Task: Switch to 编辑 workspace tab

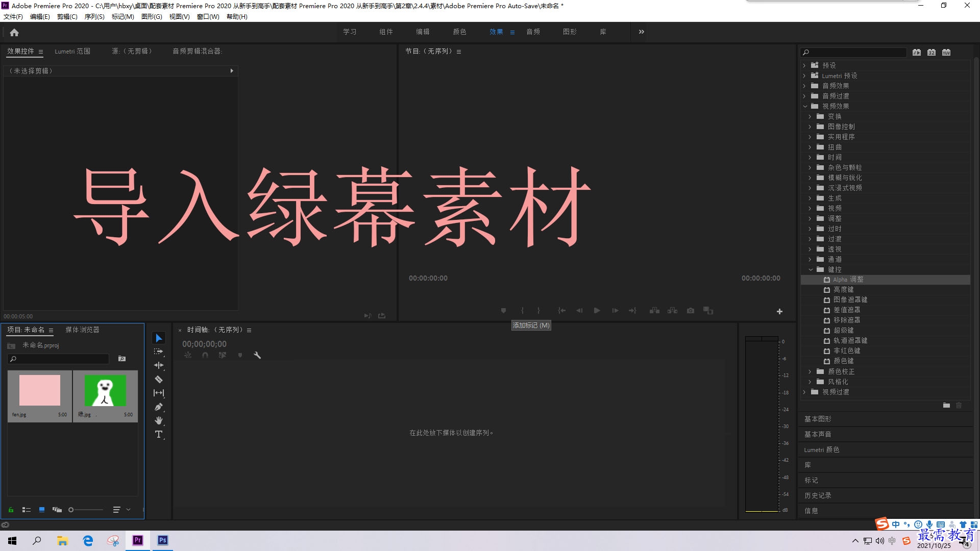Action: tap(423, 32)
